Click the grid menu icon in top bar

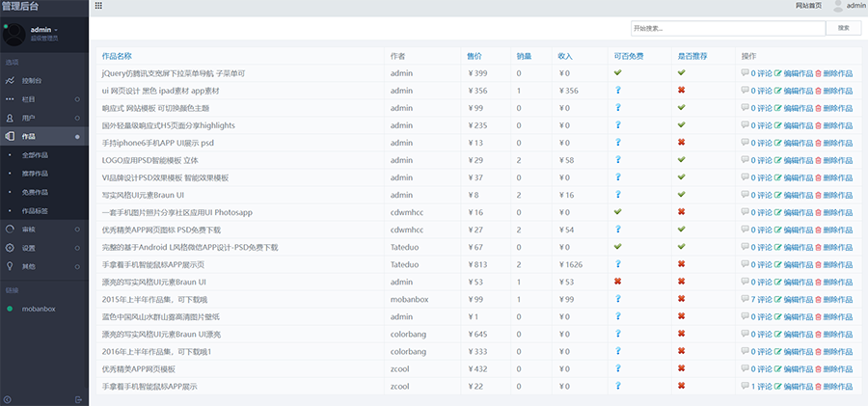(98, 6)
